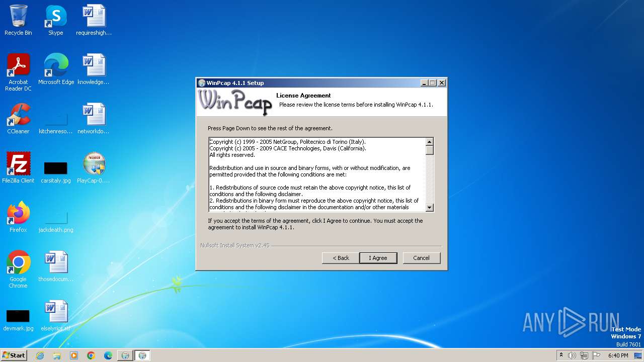Screen dimensions: 644x362
Task: Select the thosedocum Word document icon
Action: coord(56,266)
